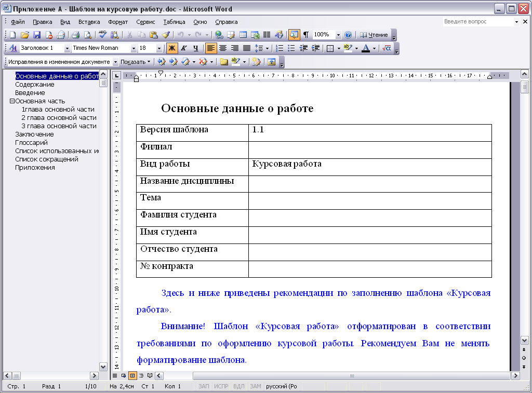Toggle the Document Map button
This screenshot has height=393, width=532.
pyautogui.click(x=294, y=35)
